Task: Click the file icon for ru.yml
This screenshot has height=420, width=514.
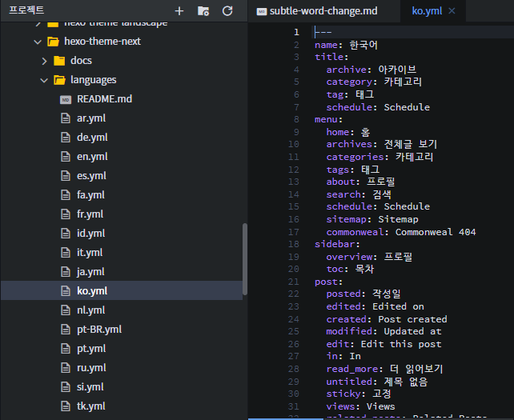Action: point(66,368)
